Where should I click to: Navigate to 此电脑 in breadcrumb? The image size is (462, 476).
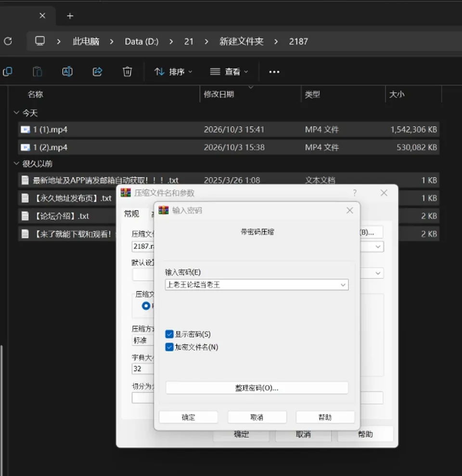(86, 41)
